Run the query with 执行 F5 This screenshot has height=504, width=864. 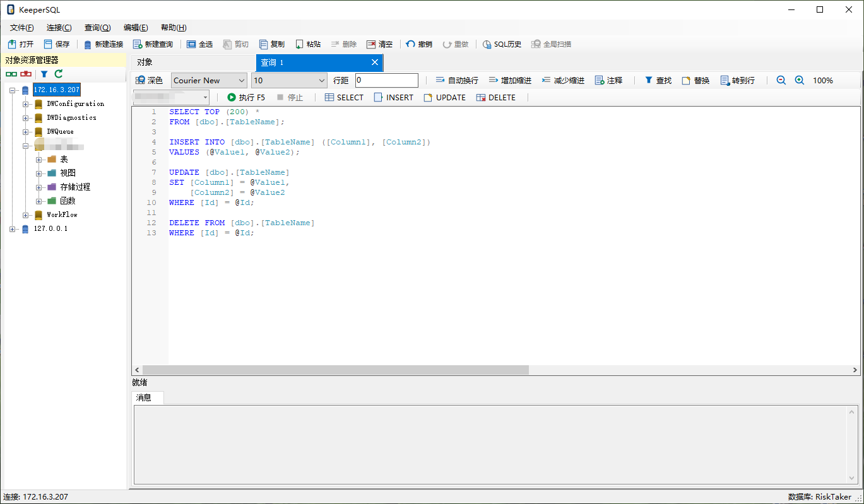click(246, 97)
